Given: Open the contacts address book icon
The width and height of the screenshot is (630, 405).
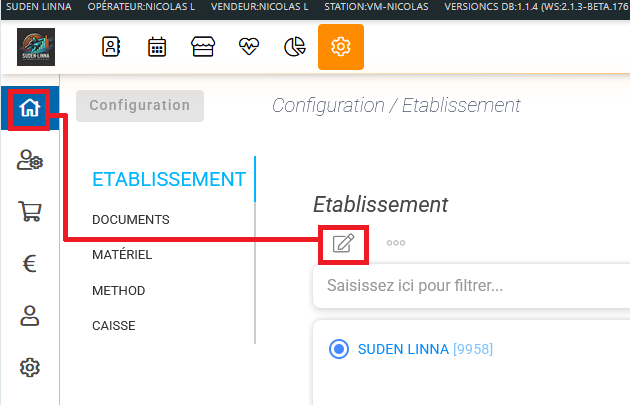Looking at the screenshot, I should point(111,47).
